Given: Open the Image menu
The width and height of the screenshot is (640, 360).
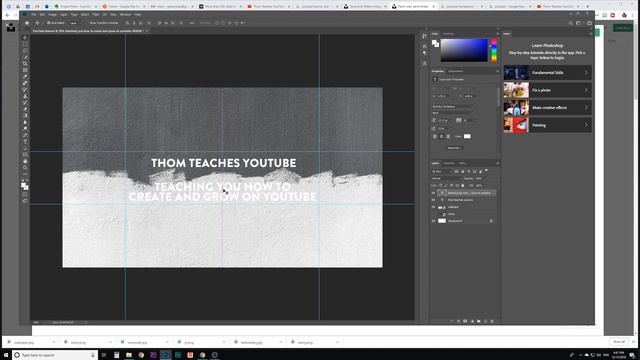Looking at the screenshot, I should 52,14.
